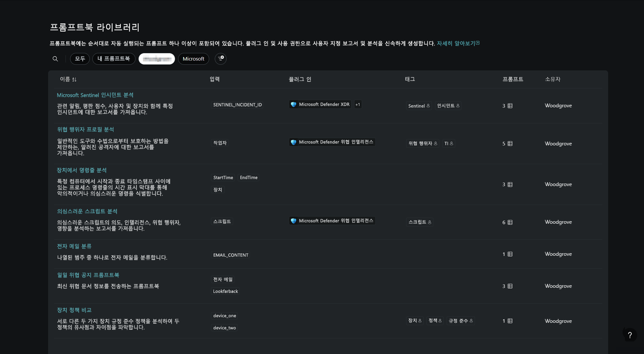Open 일일 위협 공지 프롬프트북 link
Image resolution: width=644 pixels, height=354 pixels.
pyautogui.click(x=88, y=275)
